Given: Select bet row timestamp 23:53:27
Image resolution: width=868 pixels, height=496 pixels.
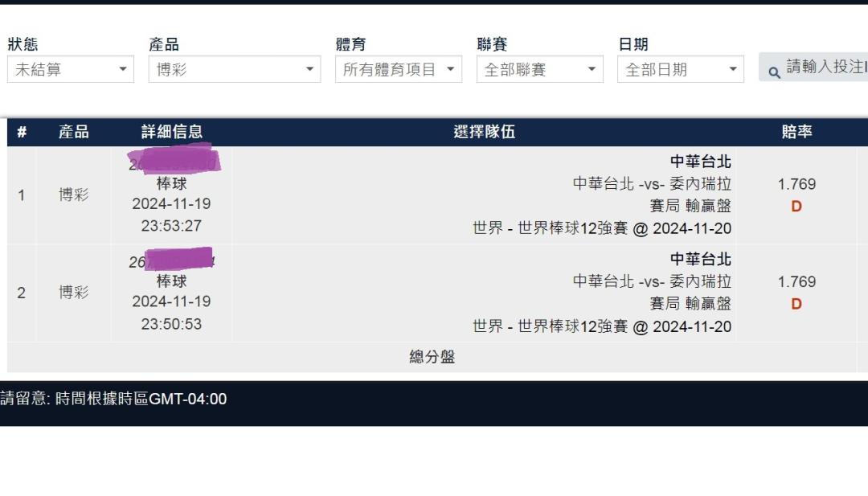Looking at the screenshot, I should click(x=171, y=226).
